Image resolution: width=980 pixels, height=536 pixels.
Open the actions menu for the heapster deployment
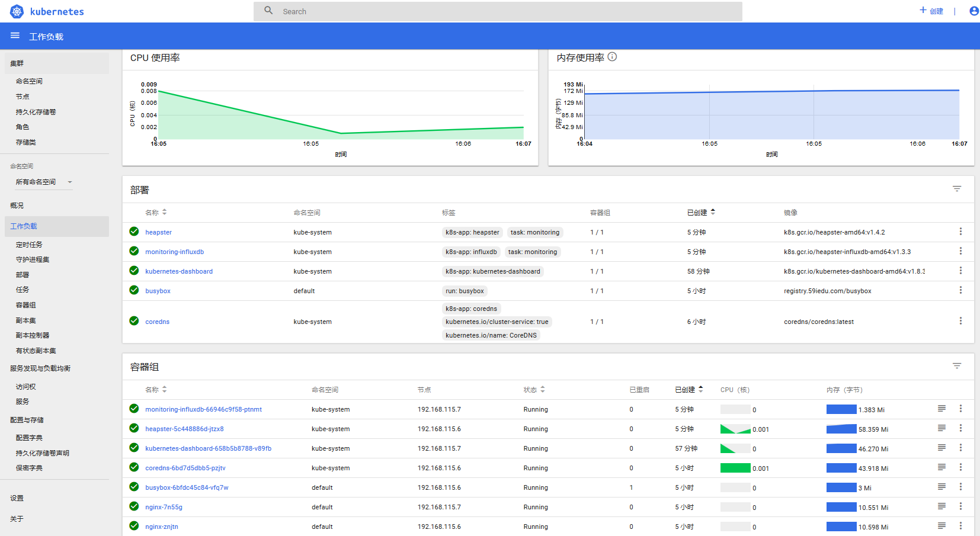tap(960, 232)
